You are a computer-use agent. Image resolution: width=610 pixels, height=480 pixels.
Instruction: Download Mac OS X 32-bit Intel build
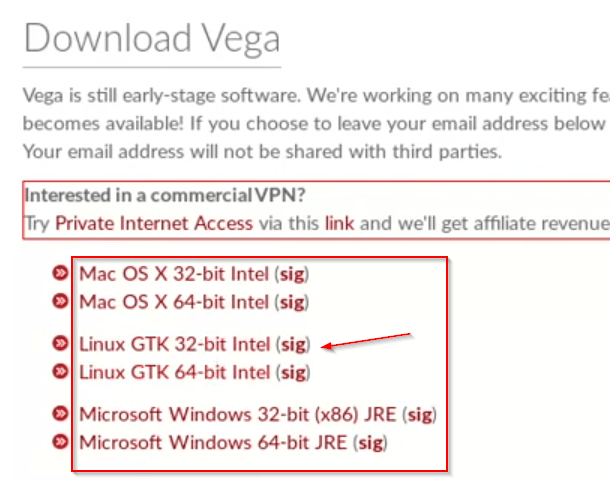click(174, 274)
